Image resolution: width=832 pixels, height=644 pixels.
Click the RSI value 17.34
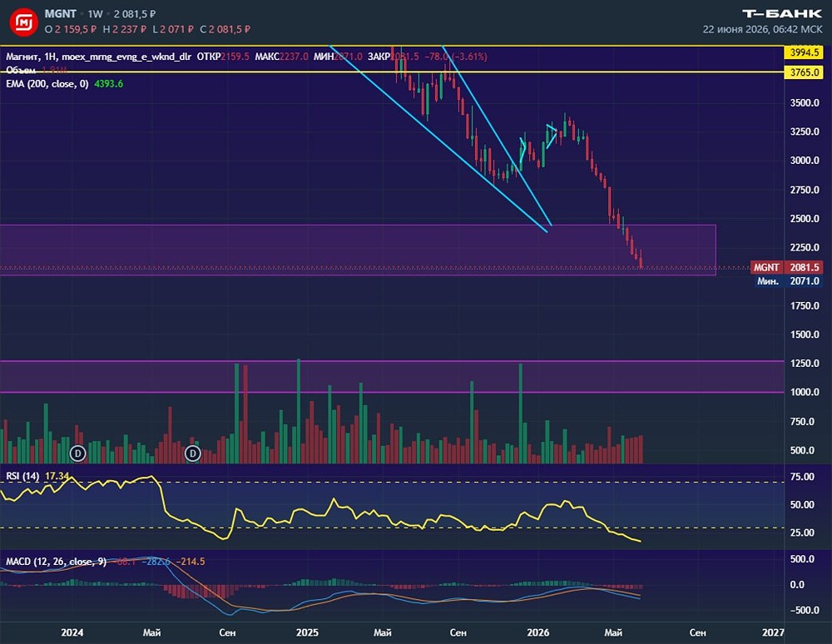57,477
